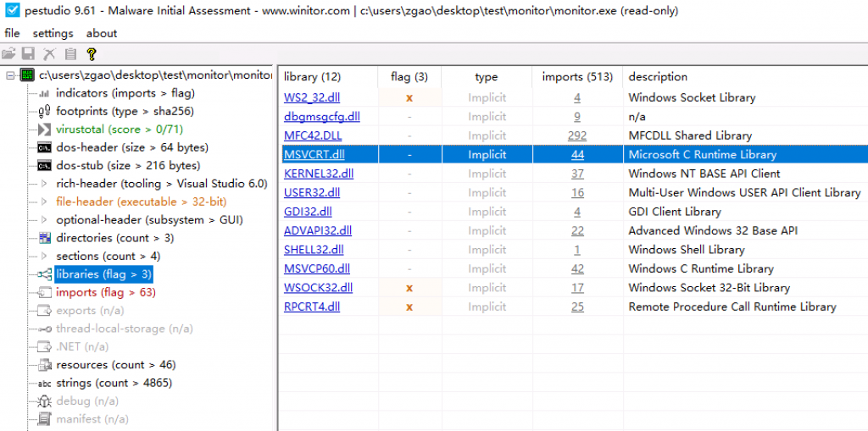
Task: Sort by the imports (513) column header
Action: click(576, 77)
